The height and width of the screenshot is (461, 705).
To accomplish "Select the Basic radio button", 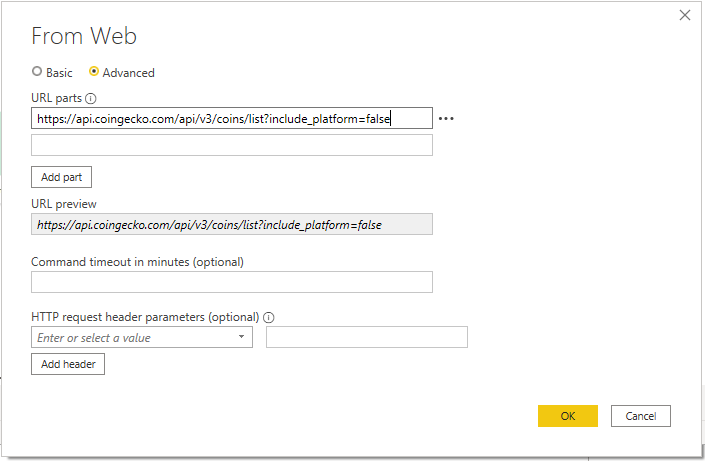I will (x=37, y=72).
